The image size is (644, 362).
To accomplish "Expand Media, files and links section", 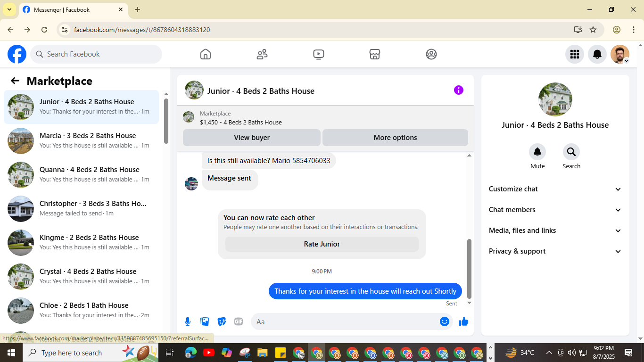I will click(x=555, y=230).
